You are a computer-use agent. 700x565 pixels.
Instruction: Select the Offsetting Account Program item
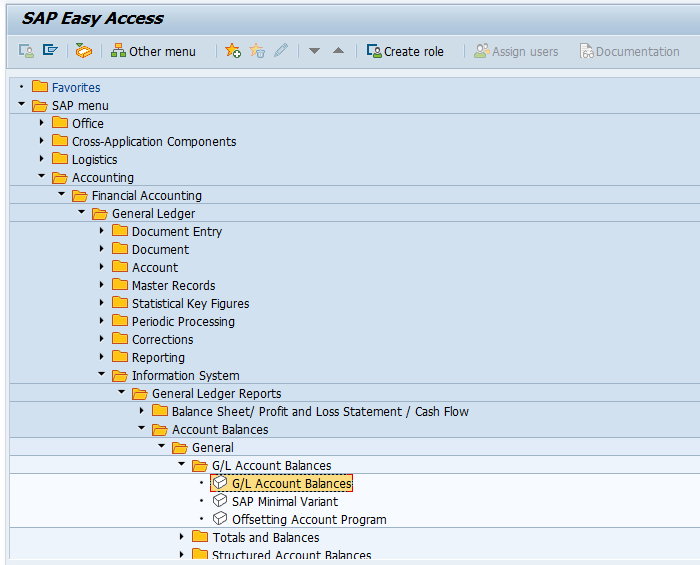(x=300, y=519)
